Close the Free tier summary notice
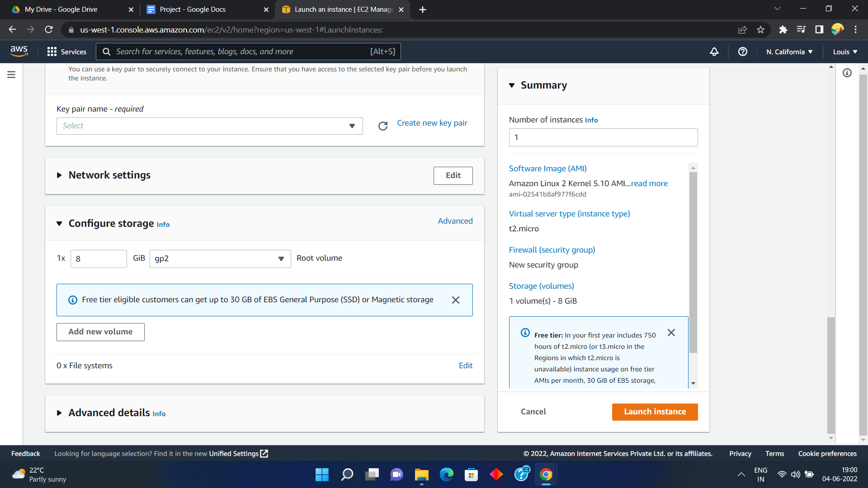 click(x=671, y=333)
